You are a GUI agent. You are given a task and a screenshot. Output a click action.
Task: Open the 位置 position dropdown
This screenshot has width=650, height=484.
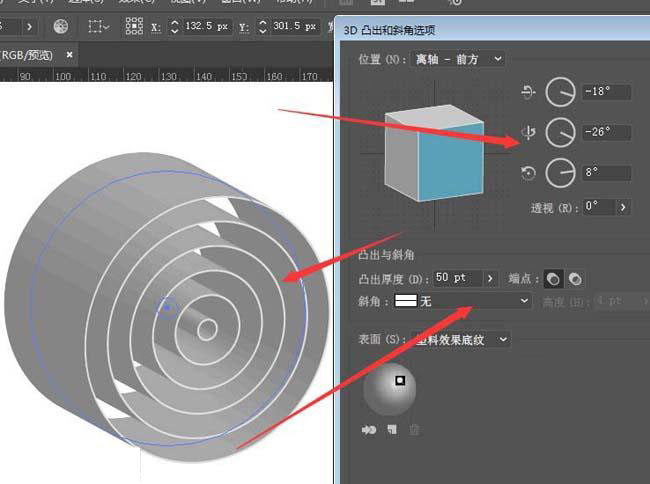(460, 59)
